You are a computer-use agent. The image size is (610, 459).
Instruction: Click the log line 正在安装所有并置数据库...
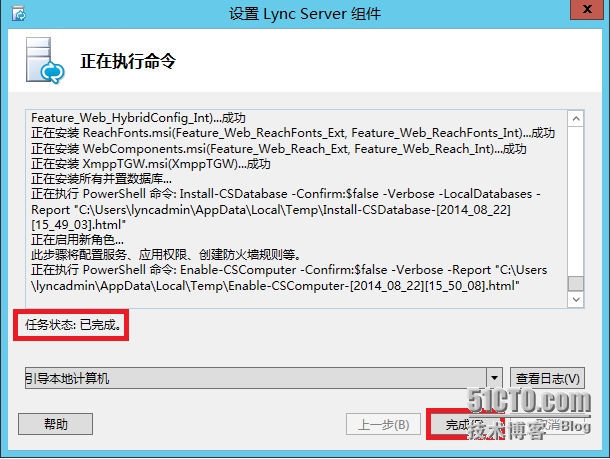pos(101,179)
